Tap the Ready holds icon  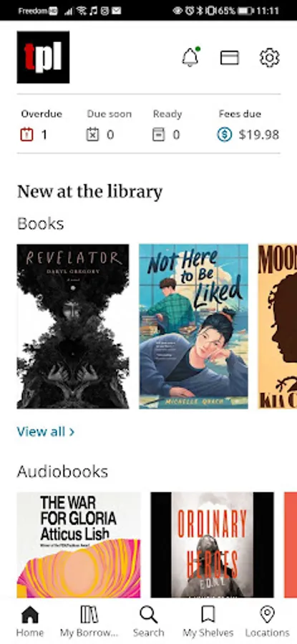tap(159, 135)
